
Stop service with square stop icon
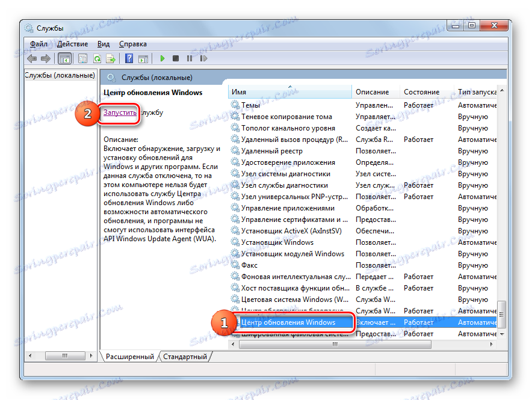coord(175,58)
